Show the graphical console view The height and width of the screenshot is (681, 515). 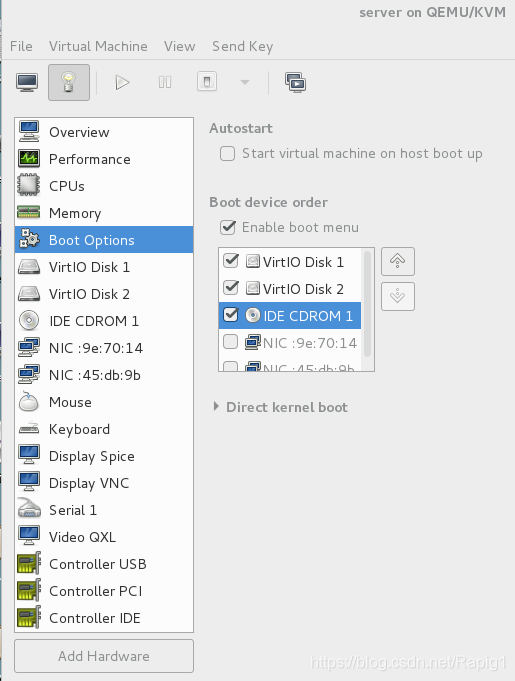click(27, 82)
